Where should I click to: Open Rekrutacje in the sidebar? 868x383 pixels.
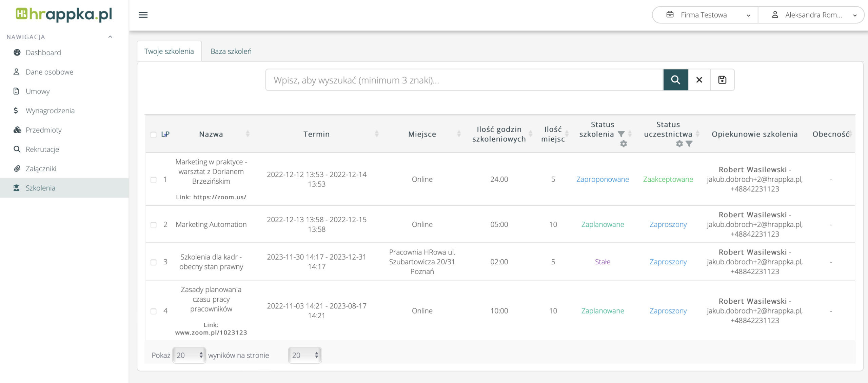(x=42, y=149)
